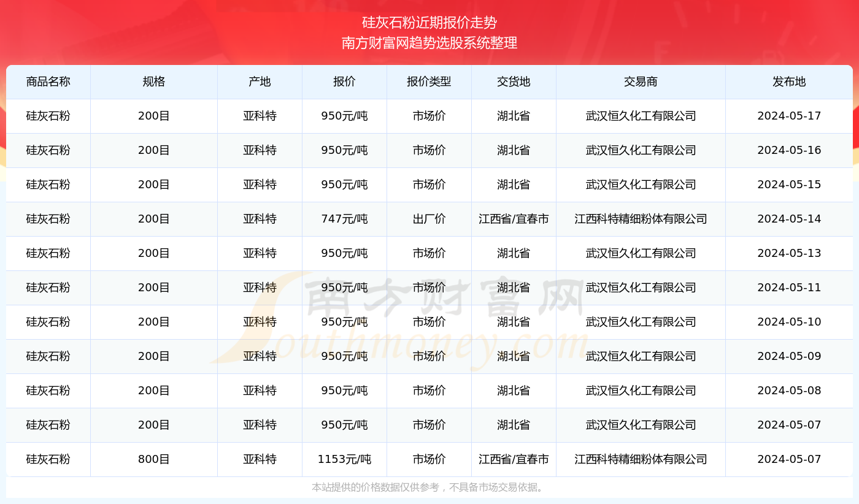The image size is (859, 504).
Task: Select the 报价 column header
Action: tap(344, 82)
